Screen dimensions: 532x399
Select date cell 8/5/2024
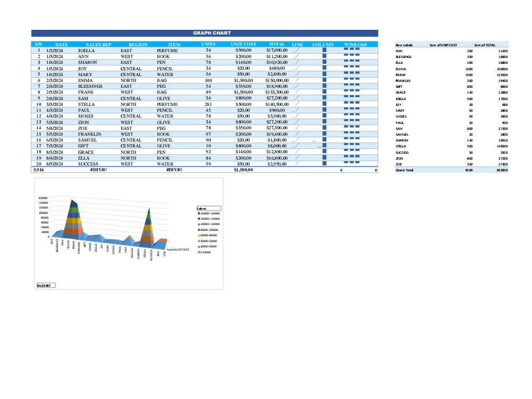(x=55, y=164)
